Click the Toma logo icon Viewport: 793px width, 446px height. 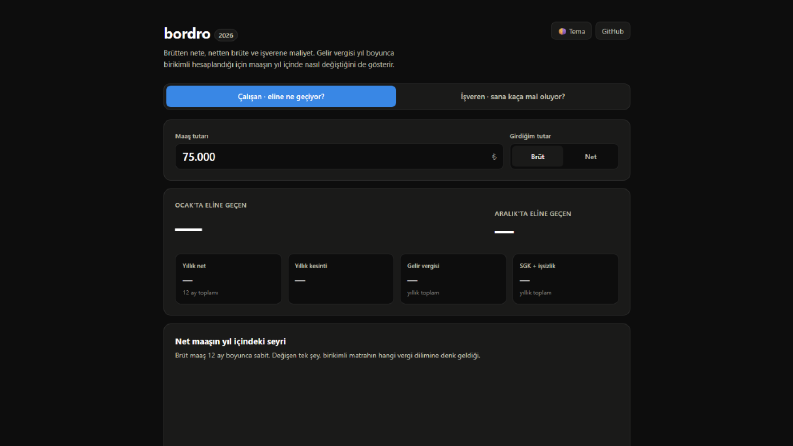562,31
